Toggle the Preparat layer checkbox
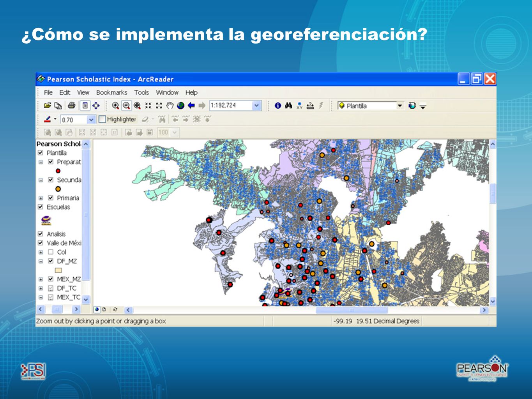This screenshot has width=532, height=399. coord(50,162)
